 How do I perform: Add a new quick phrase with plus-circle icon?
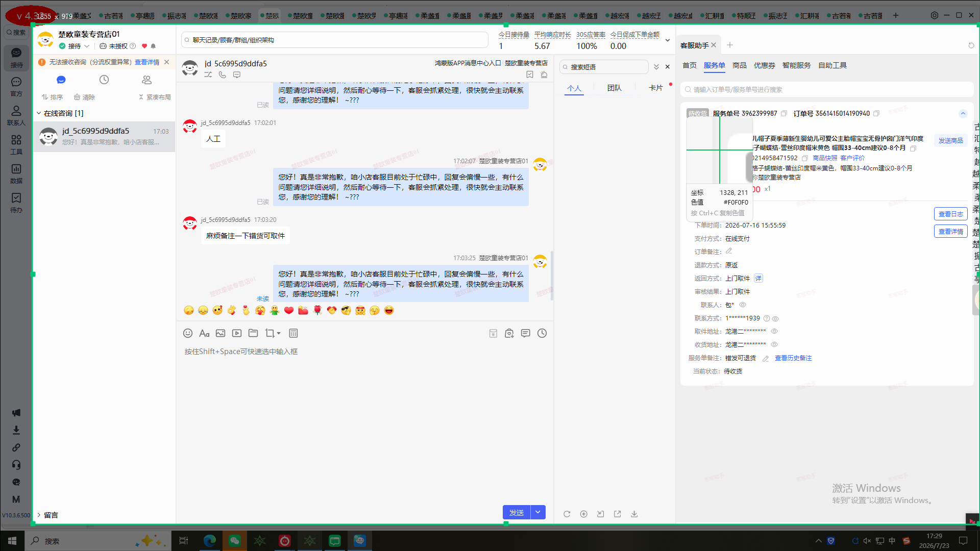(x=584, y=514)
